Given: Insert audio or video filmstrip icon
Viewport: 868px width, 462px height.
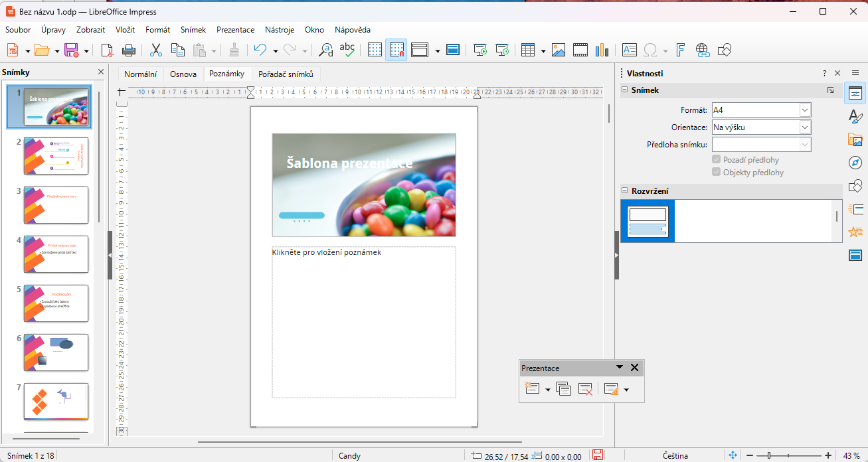Looking at the screenshot, I should 580,50.
